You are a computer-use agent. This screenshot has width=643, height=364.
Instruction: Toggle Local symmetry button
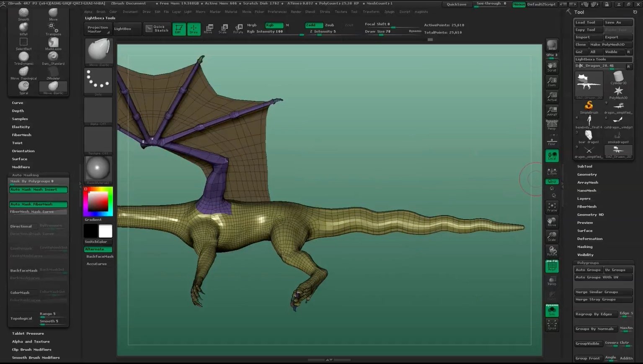[552, 156]
